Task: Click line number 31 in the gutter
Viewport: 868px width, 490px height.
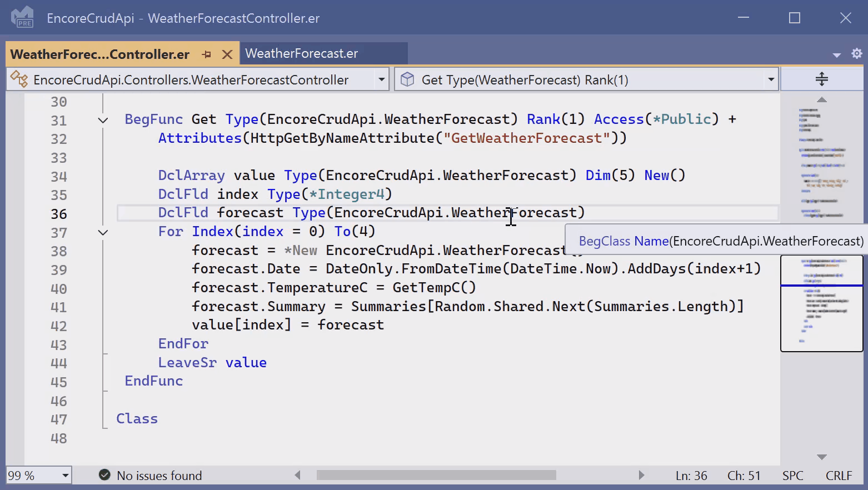Action: (x=59, y=121)
